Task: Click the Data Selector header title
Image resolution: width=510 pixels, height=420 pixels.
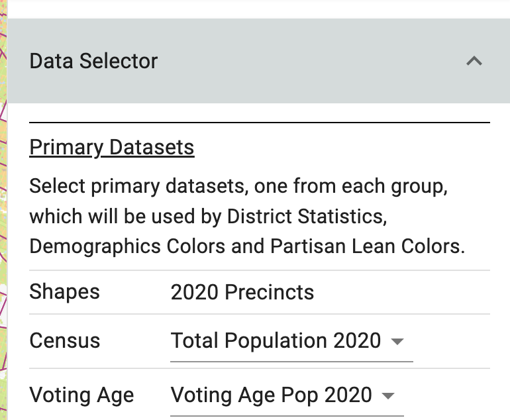Action: [x=93, y=61]
